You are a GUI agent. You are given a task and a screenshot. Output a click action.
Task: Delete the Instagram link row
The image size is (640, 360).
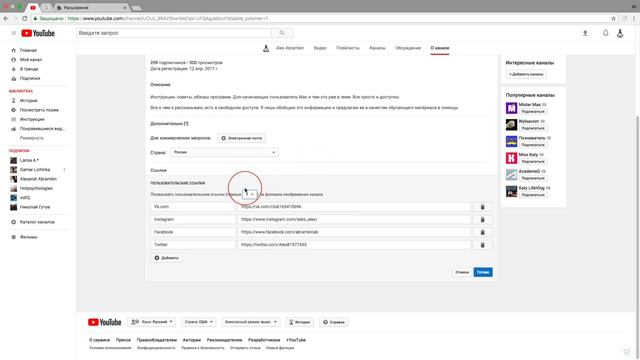point(482,220)
